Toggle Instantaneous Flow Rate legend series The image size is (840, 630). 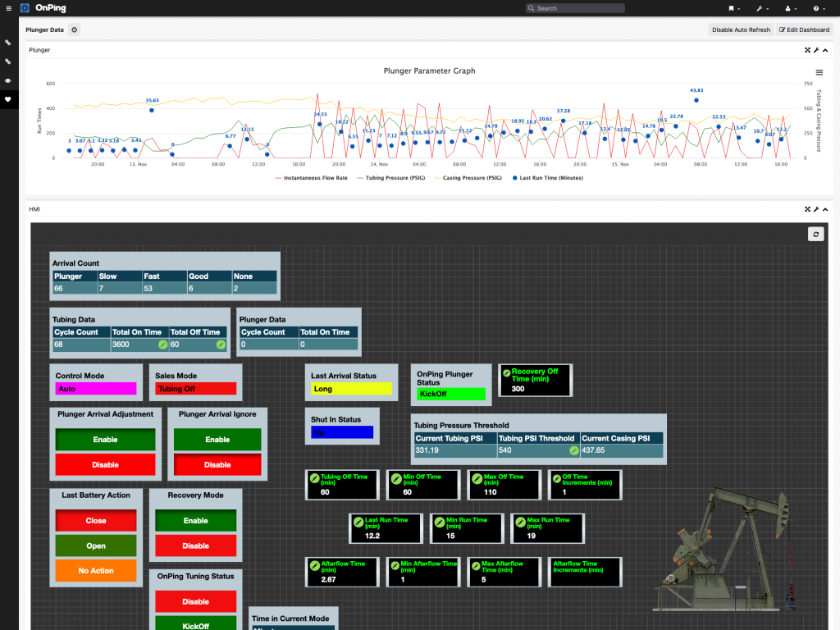pos(311,178)
